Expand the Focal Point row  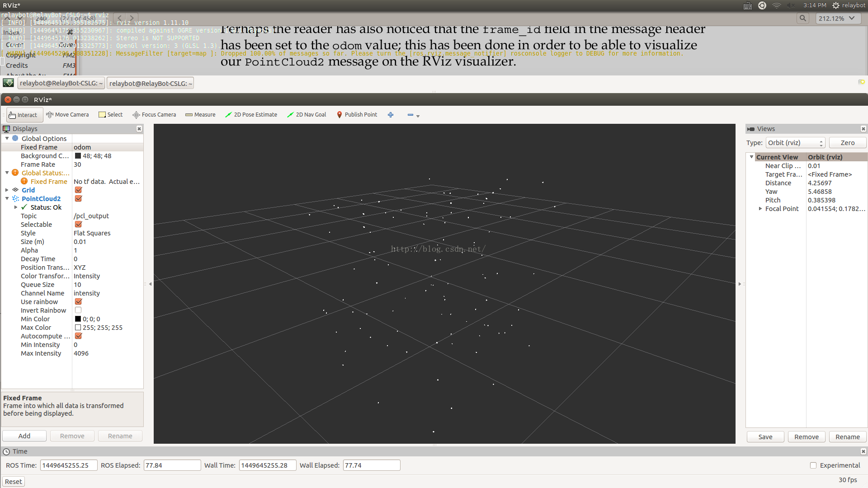click(760, 209)
